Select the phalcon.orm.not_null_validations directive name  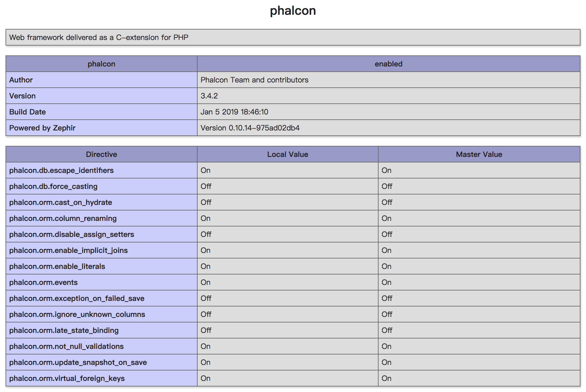point(66,346)
